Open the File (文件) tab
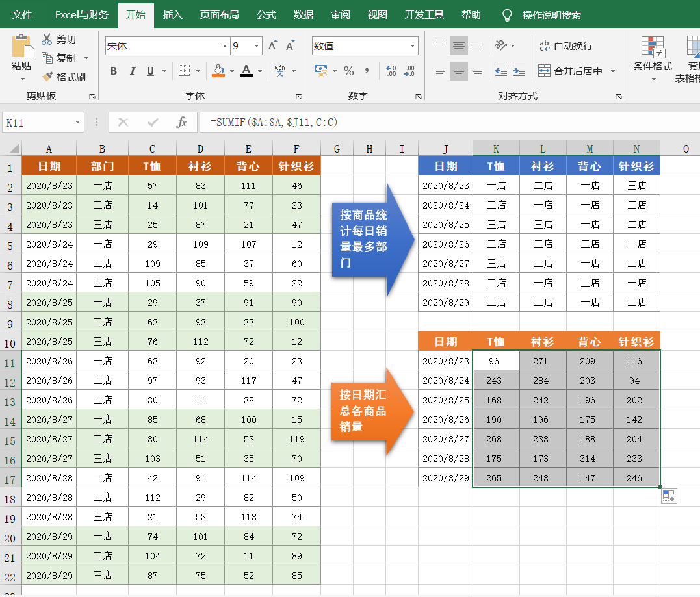Screen dimensions: 700x597 pos(22,15)
